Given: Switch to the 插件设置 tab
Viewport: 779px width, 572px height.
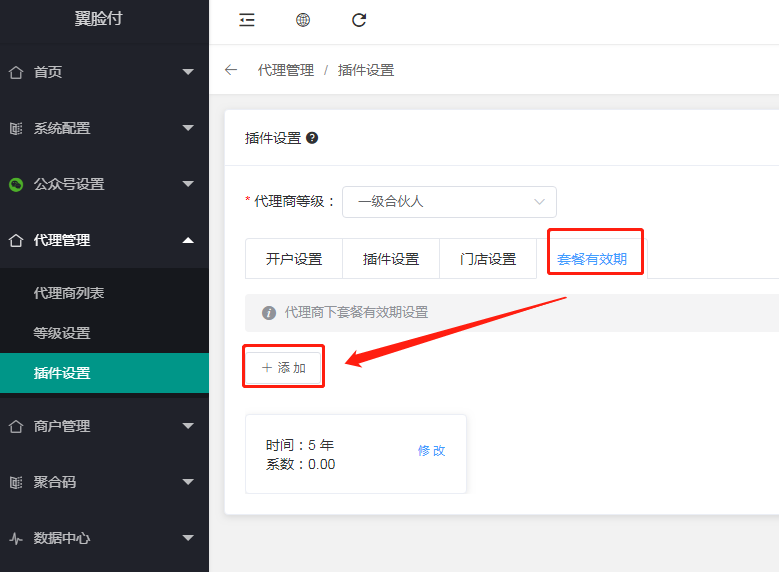Looking at the screenshot, I should [x=391, y=259].
